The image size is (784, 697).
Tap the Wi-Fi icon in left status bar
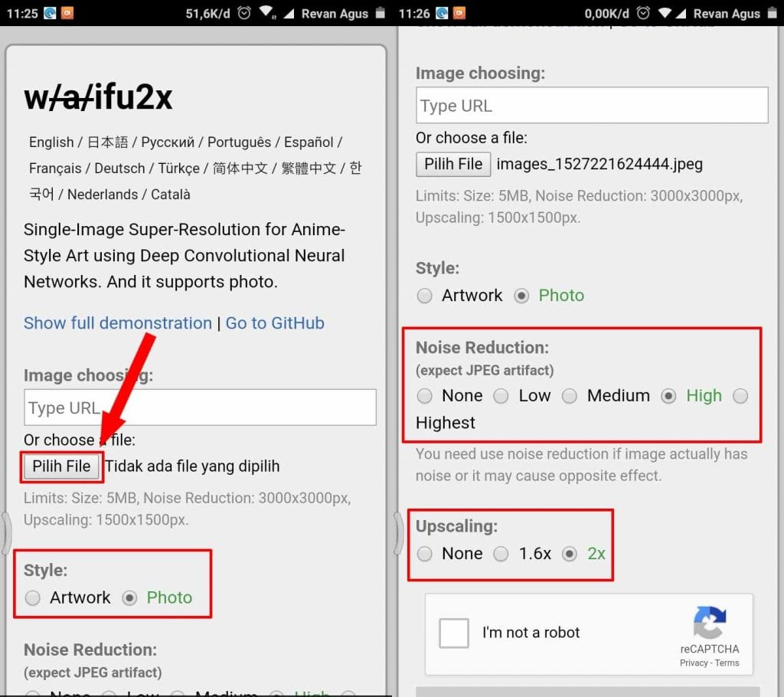click(267, 12)
